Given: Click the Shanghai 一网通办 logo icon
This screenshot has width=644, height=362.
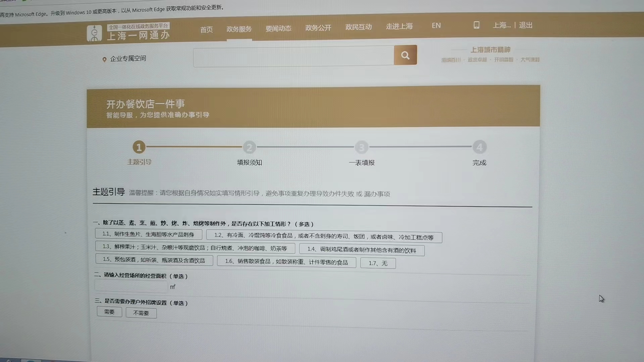Looking at the screenshot, I should tap(94, 33).
